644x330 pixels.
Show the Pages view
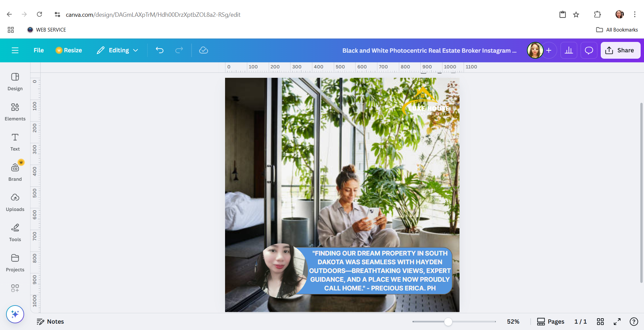pos(551,322)
